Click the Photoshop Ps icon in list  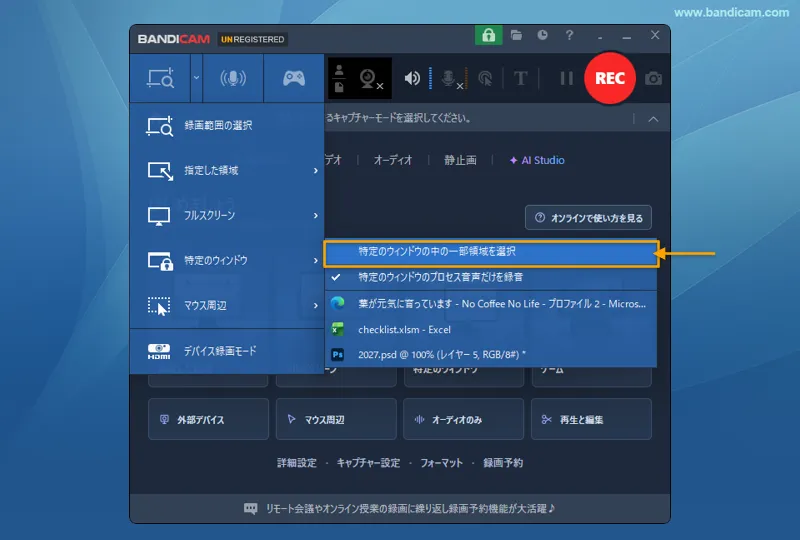(337, 354)
